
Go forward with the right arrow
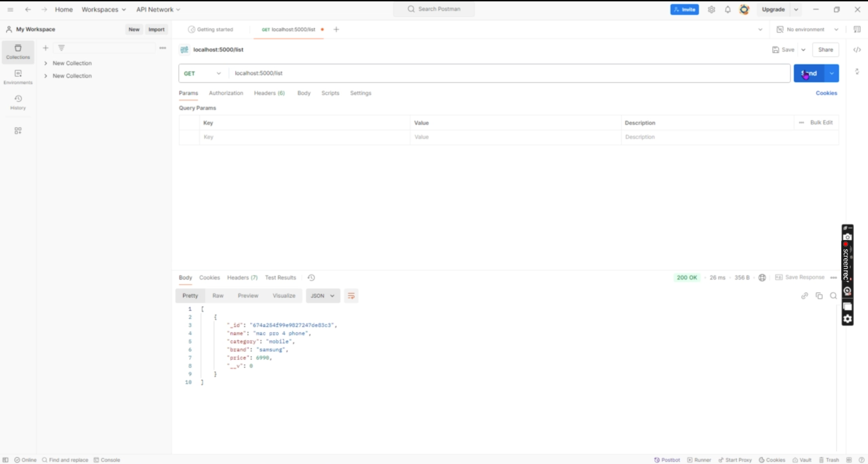(x=44, y=9)
